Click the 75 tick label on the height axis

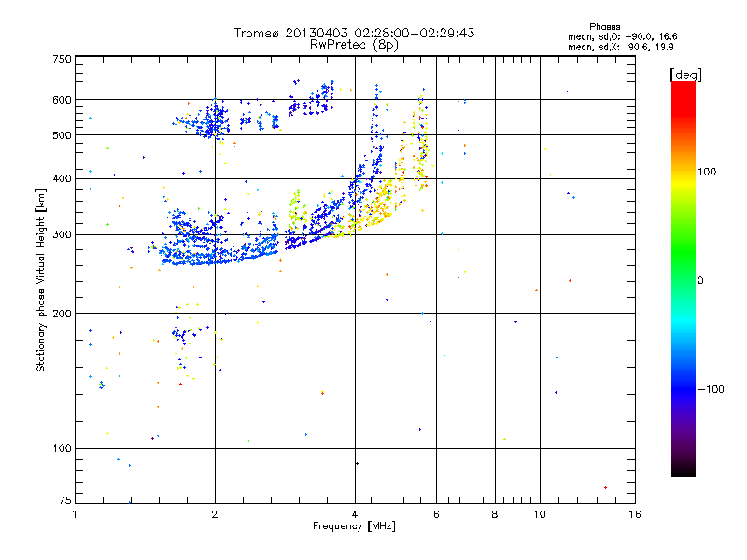(64, 502)
